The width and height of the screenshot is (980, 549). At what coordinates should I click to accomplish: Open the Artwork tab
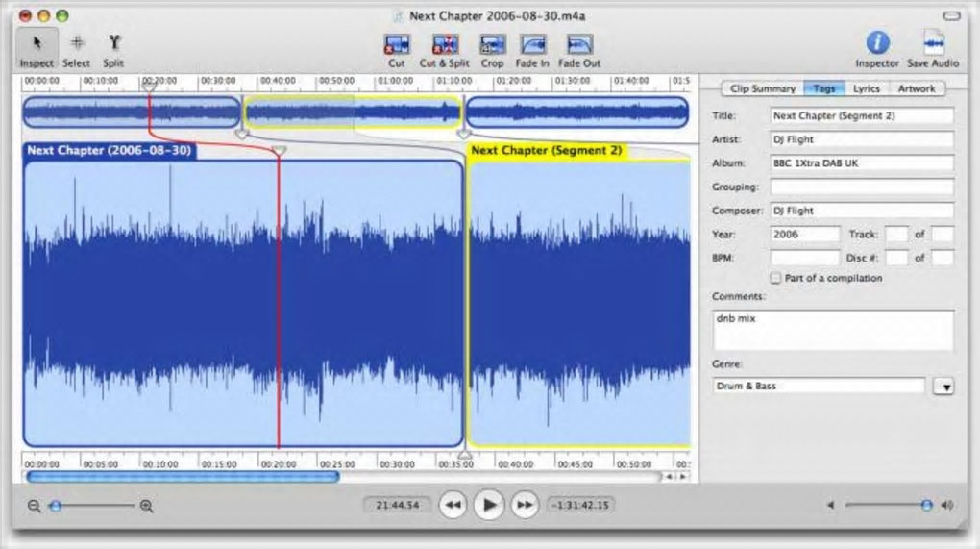916,88
